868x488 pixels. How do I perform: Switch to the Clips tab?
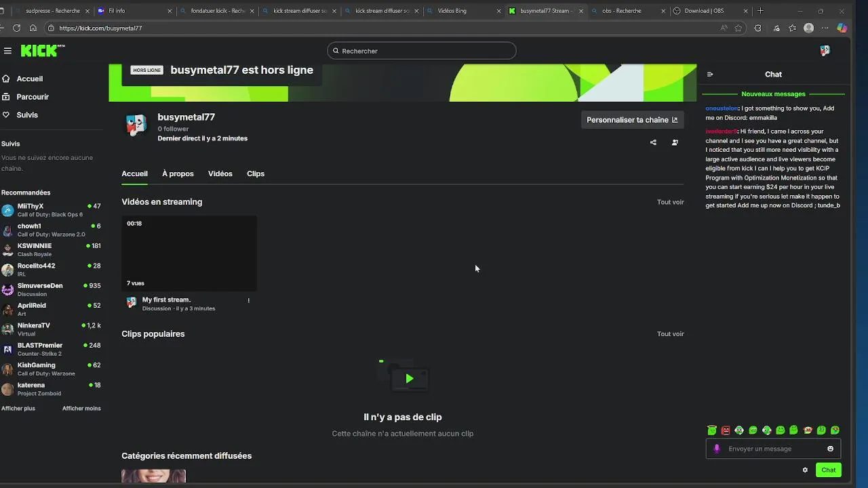click(256, 174)
